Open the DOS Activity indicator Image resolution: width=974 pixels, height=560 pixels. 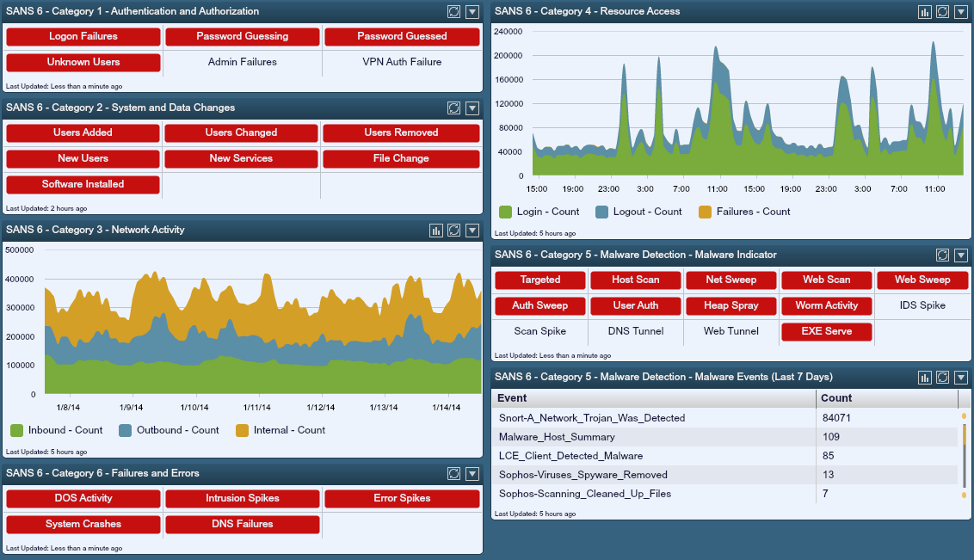click(83, 499)
